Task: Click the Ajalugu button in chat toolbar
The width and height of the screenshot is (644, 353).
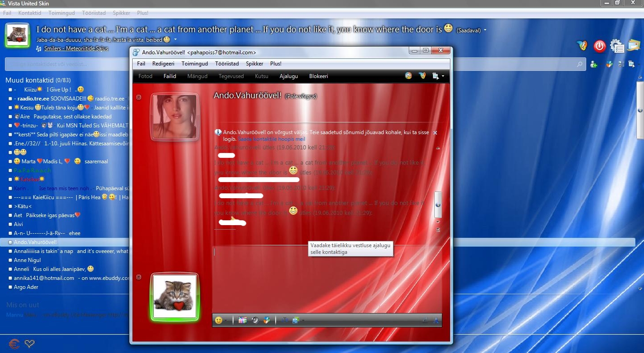Action: (x=289, y=76)
